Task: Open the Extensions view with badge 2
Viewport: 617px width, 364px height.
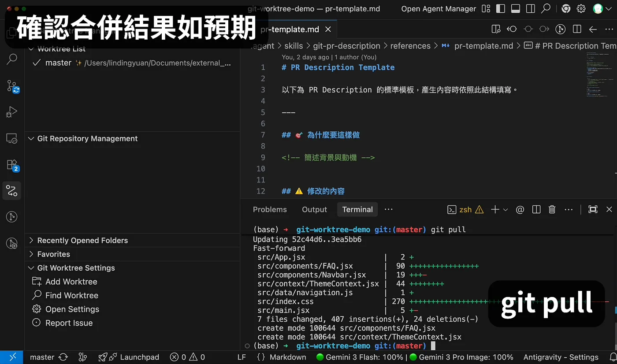Action: tap(12, 165)
